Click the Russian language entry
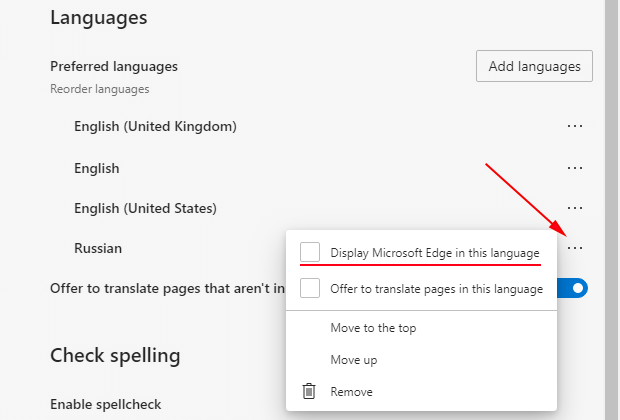Image resolution: width=620 pixels, height=420 pixels. pos(98,248)
